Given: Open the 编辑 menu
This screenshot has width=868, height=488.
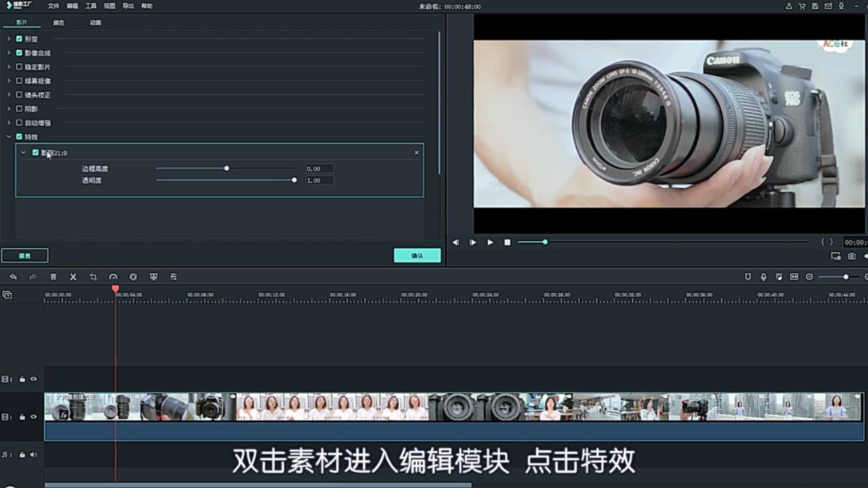Looking at the screenshot, I should pos(73,6).
